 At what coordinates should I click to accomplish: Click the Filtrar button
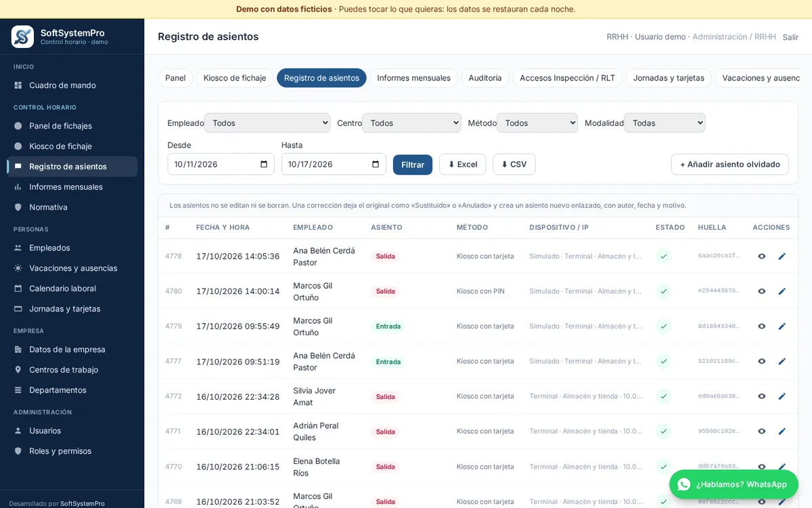point(413,165)
